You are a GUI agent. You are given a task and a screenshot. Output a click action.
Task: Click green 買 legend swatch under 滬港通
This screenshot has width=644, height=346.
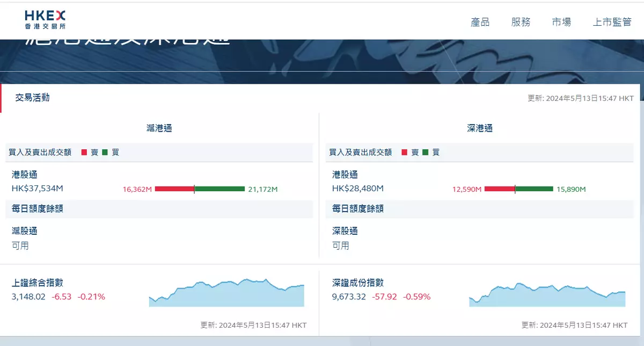[x=105, y=153]
